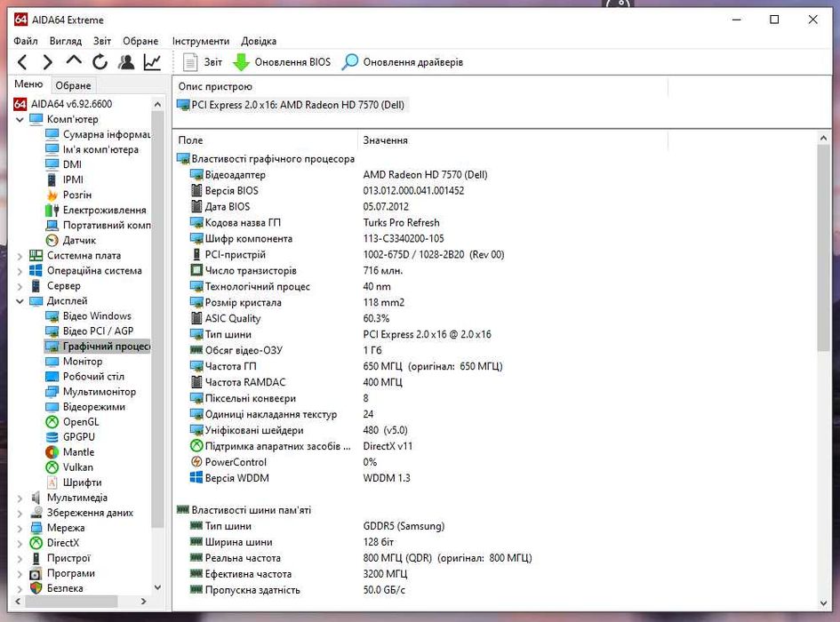Select the Версія BIOS row
This screenshot has width=840, height=622.
pos(327,191)
